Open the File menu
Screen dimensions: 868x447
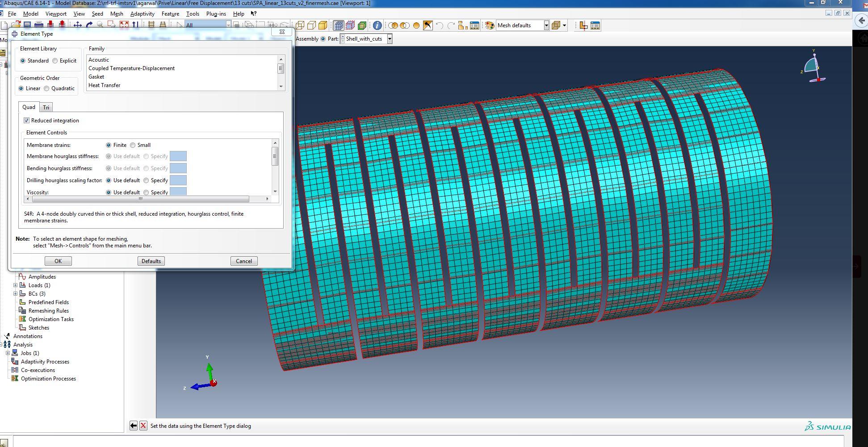pos(12,14)
